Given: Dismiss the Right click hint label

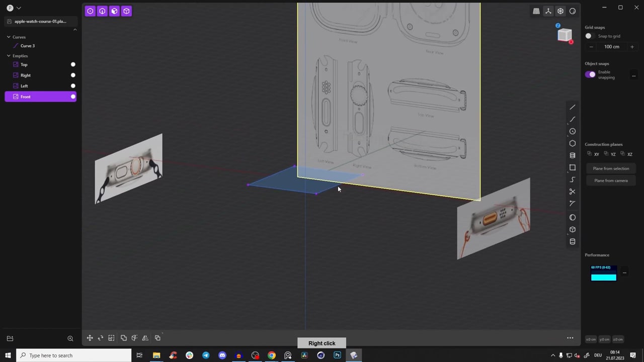Looking at the screenshot, I should 321,343.
